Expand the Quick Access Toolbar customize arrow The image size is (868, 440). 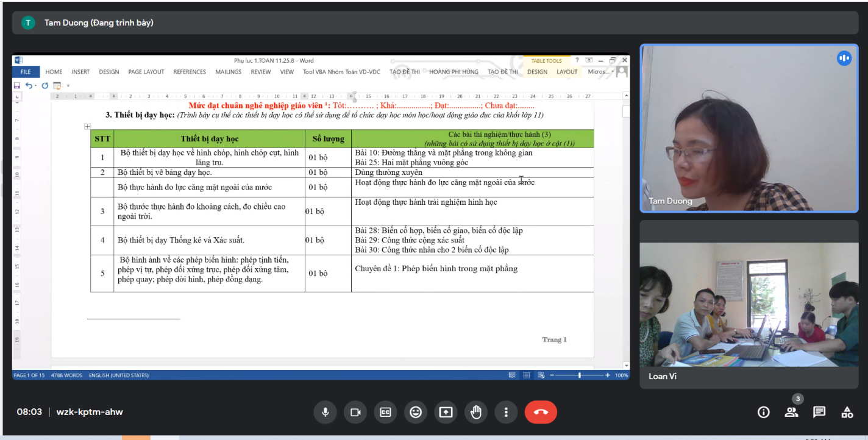point(68,86)
